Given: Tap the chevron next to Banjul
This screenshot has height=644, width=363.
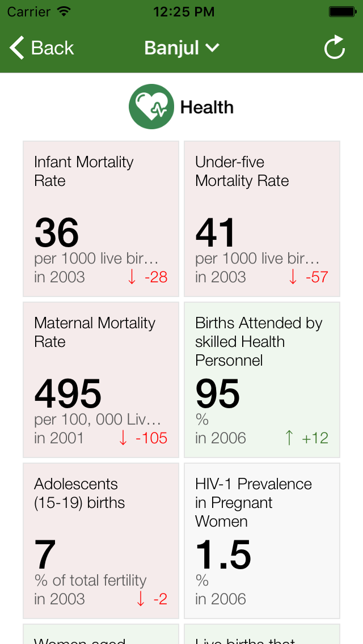Looking at the screenshot, I should point(213,48).
